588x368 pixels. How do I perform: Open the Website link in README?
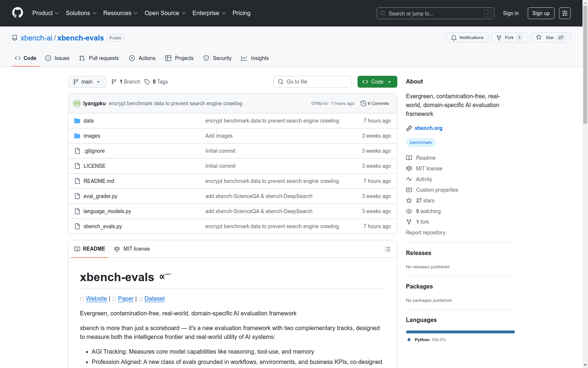point(96,299)
